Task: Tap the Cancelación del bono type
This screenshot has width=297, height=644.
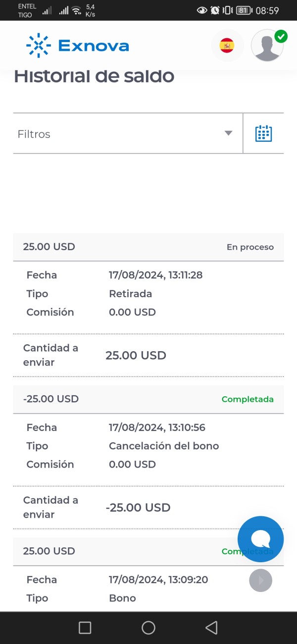Action: 164,446
